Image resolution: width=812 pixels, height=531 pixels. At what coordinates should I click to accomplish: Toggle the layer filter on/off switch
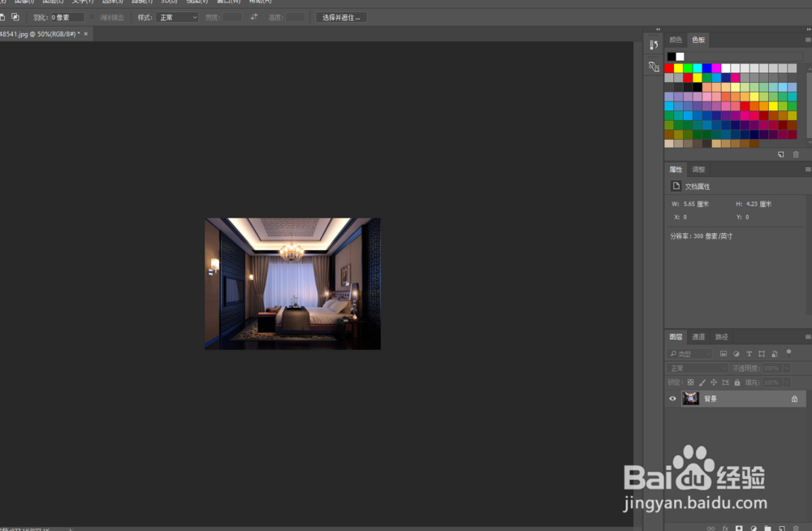click(x=788, y=353)
